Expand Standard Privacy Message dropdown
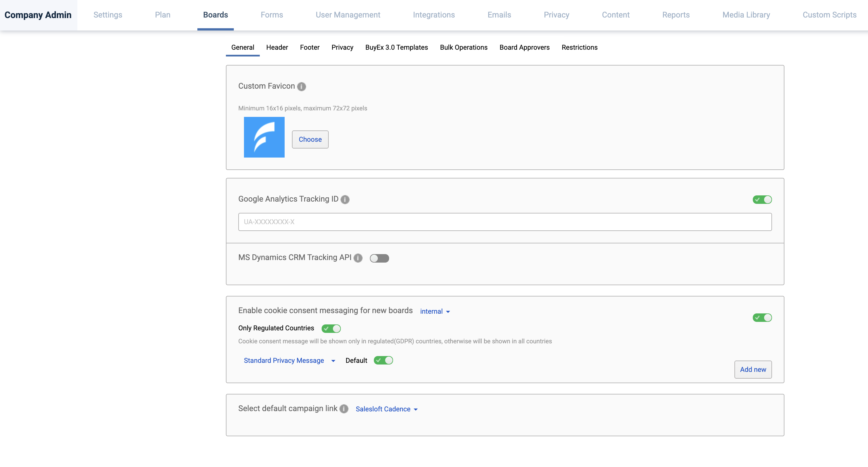The width and height of the screenshot is (868, 467). tap(289, 361)
